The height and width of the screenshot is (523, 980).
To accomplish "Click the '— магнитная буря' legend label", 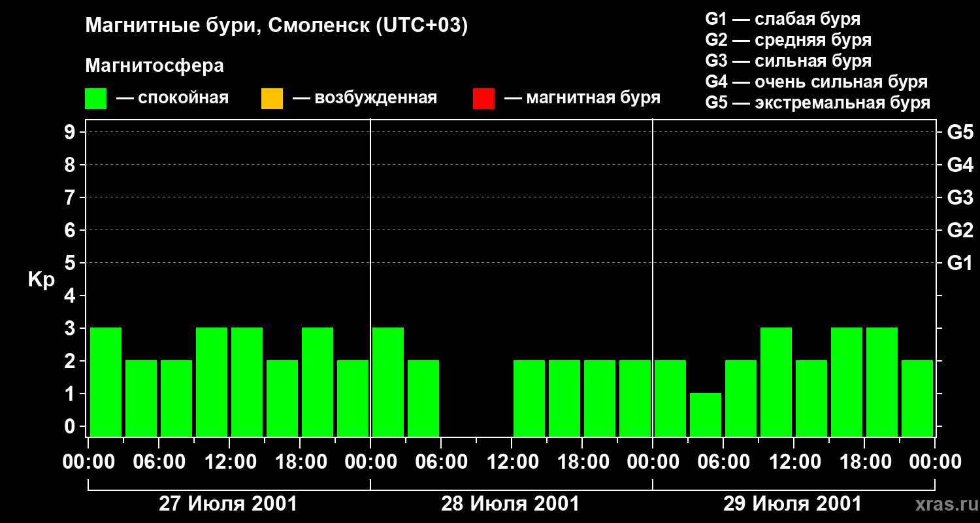I will (x=582, y=98).
